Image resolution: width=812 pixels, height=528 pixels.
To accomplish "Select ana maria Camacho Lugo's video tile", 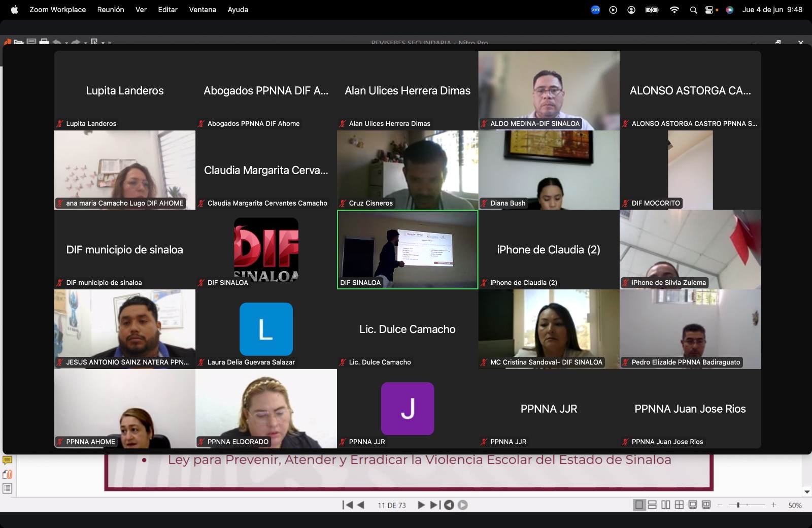I will click(x=125, y=170).
